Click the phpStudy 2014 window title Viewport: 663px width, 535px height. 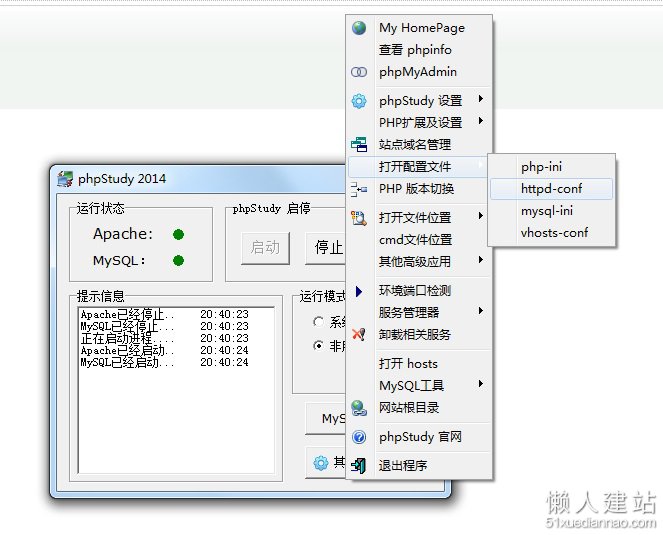tap(122, 179)
